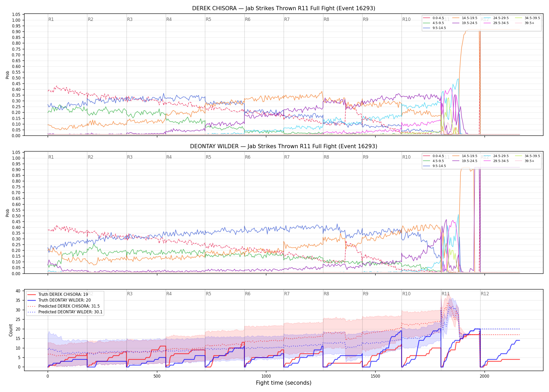Click the Fight time (seconds) axis label
Screen dimensions: 549x392
pyautogui.click(x=284, y=383)
